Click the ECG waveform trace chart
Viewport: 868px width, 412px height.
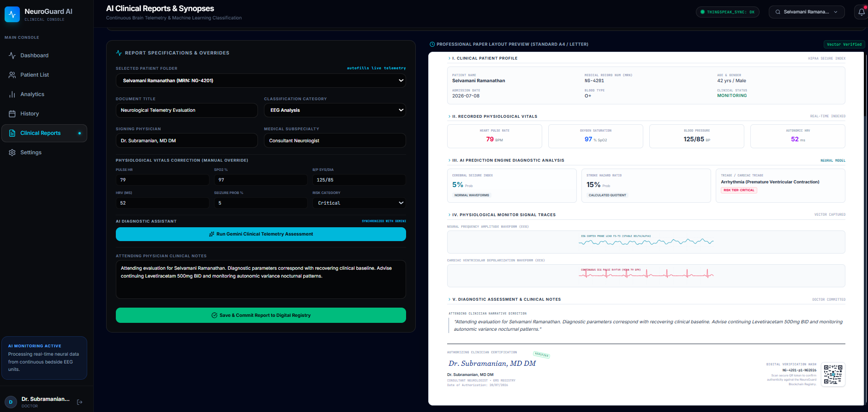pos(646,276)
